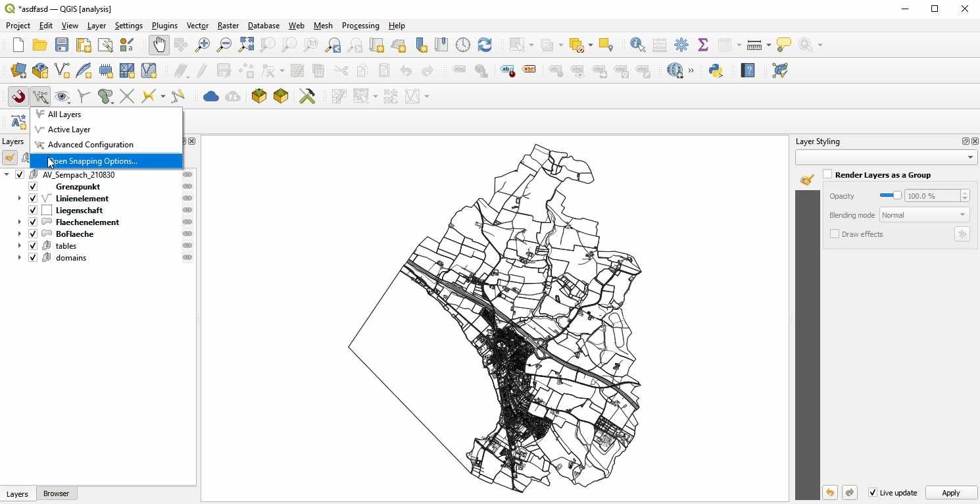Select the Pan Map tool
980x504 pixels.
click(x=159, y=44)
